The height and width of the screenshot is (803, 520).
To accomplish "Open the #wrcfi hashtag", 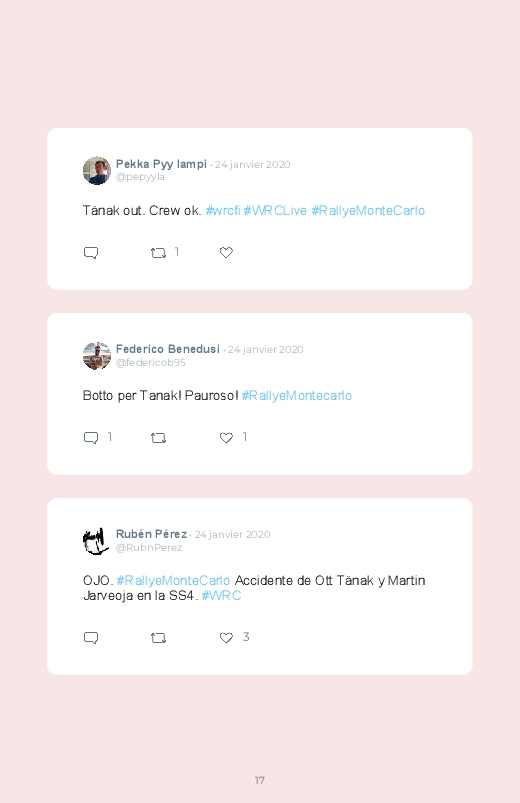I will point(223,210).
